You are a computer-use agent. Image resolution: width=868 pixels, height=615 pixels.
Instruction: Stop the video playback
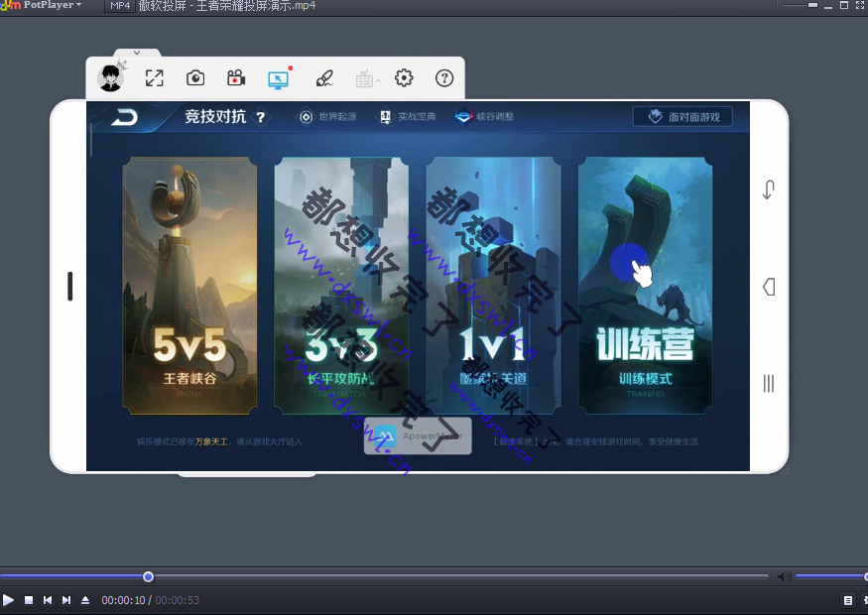(x=29, y=600)
